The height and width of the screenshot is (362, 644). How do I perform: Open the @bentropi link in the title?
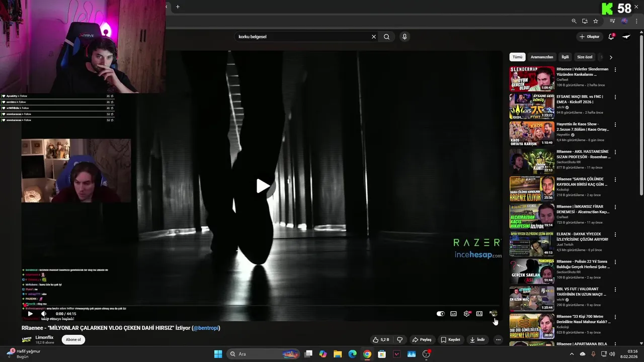point(206,328)
